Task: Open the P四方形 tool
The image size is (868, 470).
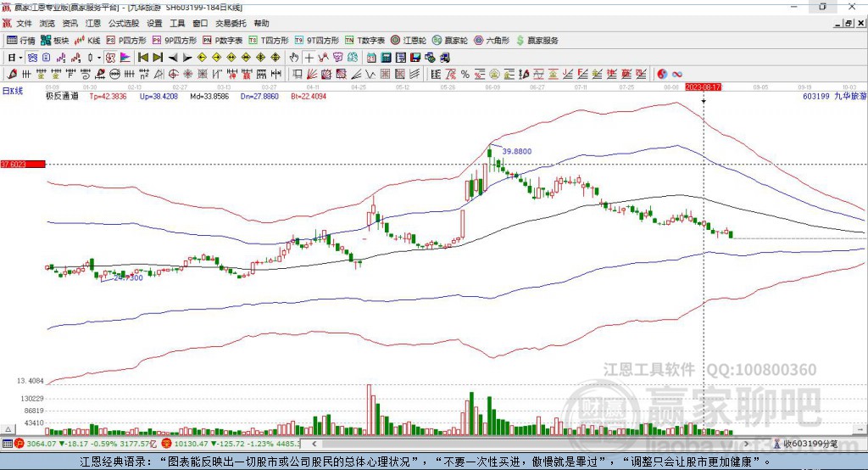Action: pos(126,41)
